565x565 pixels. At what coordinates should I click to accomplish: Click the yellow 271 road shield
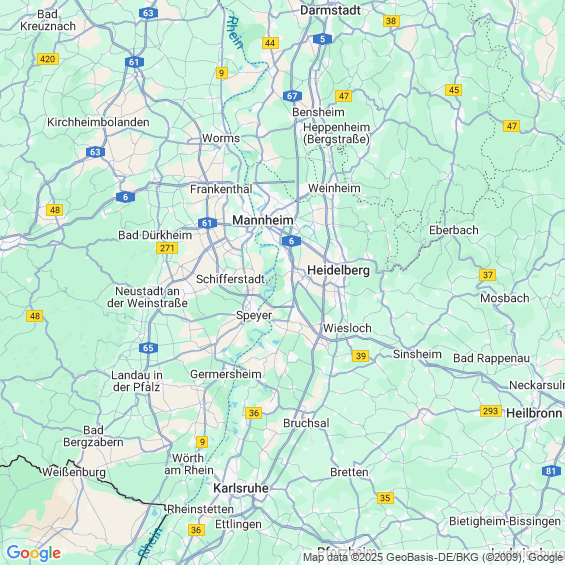(x=167, y=248)
